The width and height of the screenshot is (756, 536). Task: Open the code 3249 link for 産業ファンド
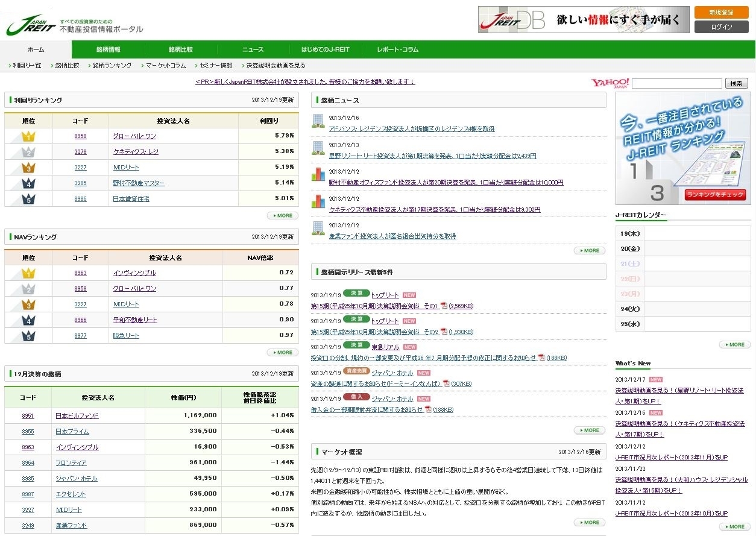click(28, 526)
